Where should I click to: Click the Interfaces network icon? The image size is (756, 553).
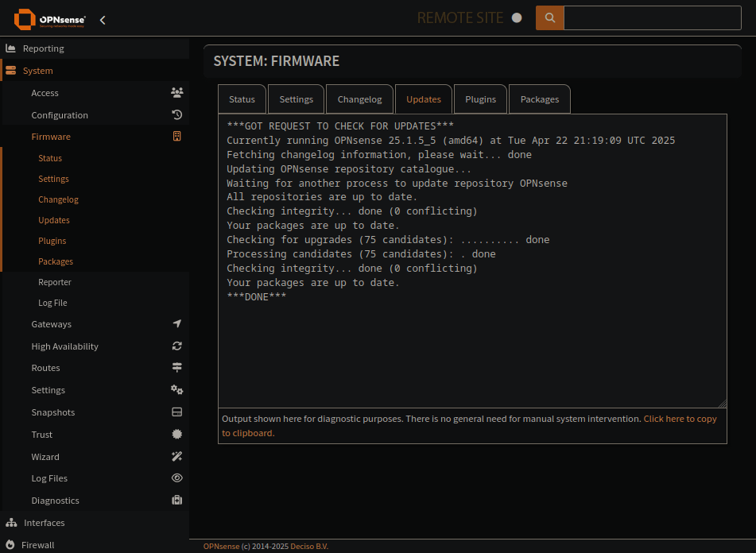pos(11,523)
